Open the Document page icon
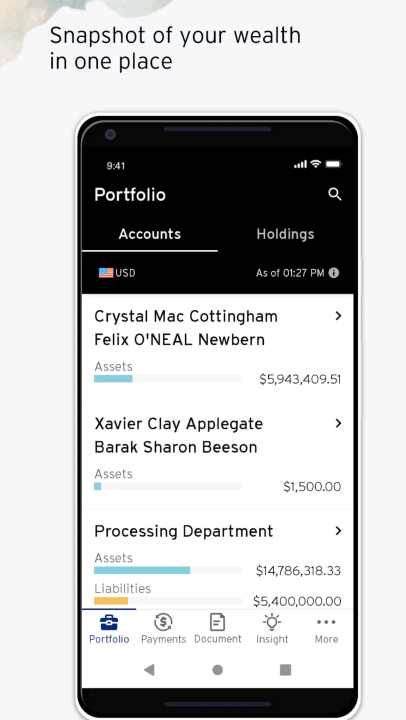The height and width of the screenshot is (720, 406). tap(217, 623)
